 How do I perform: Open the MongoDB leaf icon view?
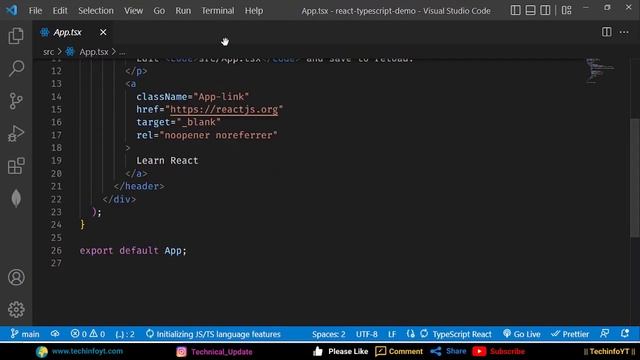tap(16, 199)
